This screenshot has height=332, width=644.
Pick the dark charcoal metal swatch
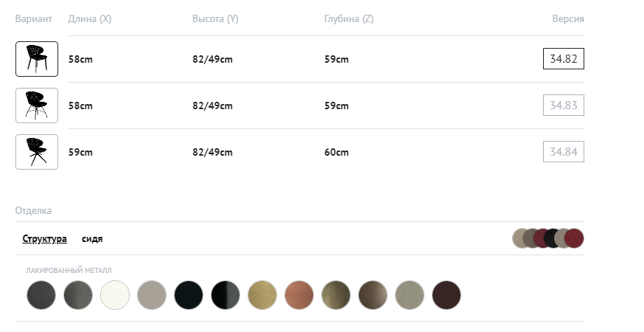(x=41, y=295)
